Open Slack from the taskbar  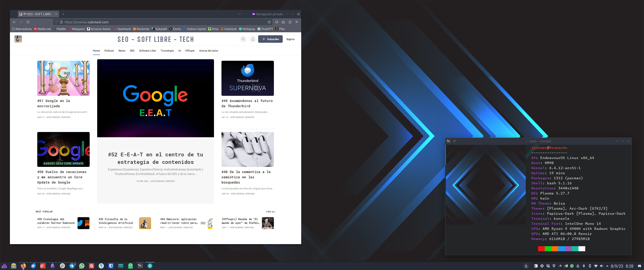(62, 266)
